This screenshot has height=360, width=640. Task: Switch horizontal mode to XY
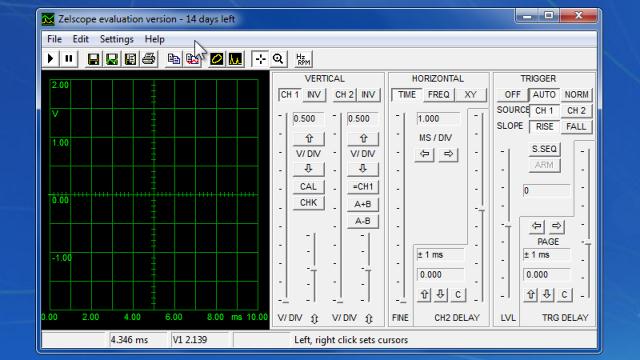pyautogui.click(x=471, y=95)
